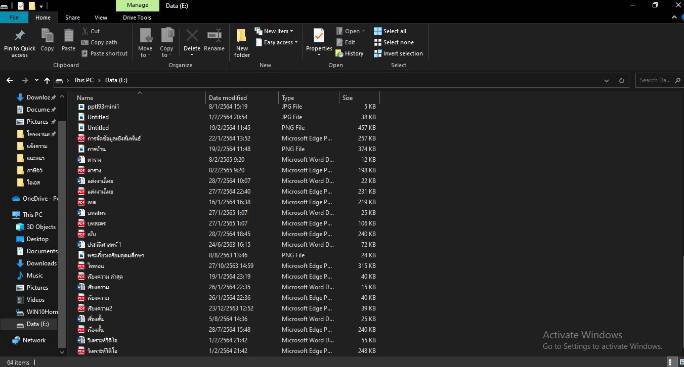Open pinned Pictures in Quick access
Viewport: 684px width, 367px height.
(x=36, y=122)
